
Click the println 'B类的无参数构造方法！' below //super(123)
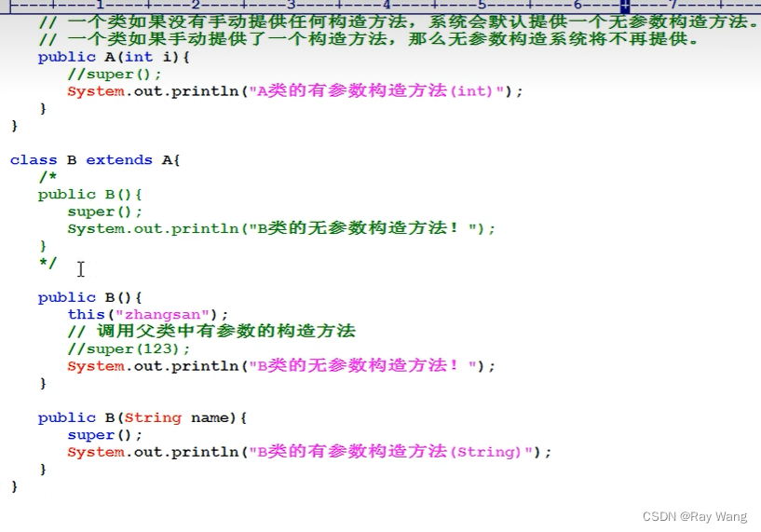(x=281, y=366)
